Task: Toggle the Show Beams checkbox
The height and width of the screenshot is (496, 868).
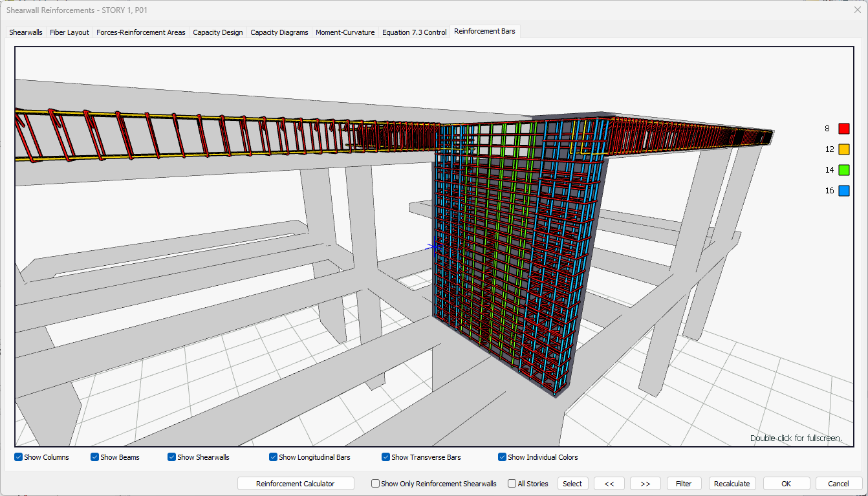Action: [95, 457]
